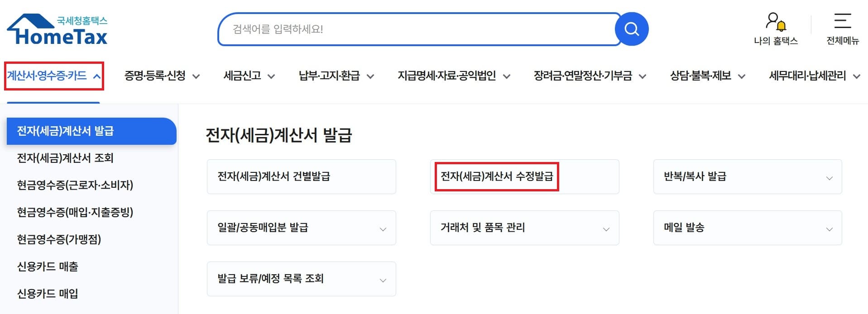Click the search magnifier icon
Viewport: 868px width, 314px height.
tap(631, 29)
